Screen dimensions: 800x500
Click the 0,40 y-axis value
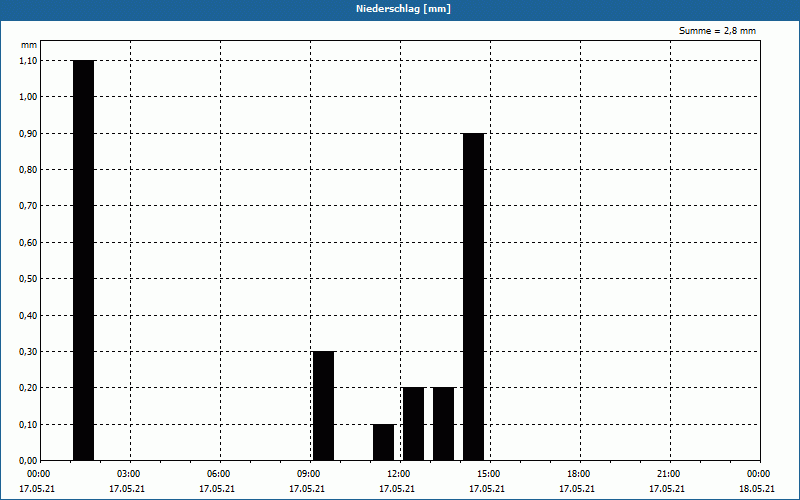[29, 315]
